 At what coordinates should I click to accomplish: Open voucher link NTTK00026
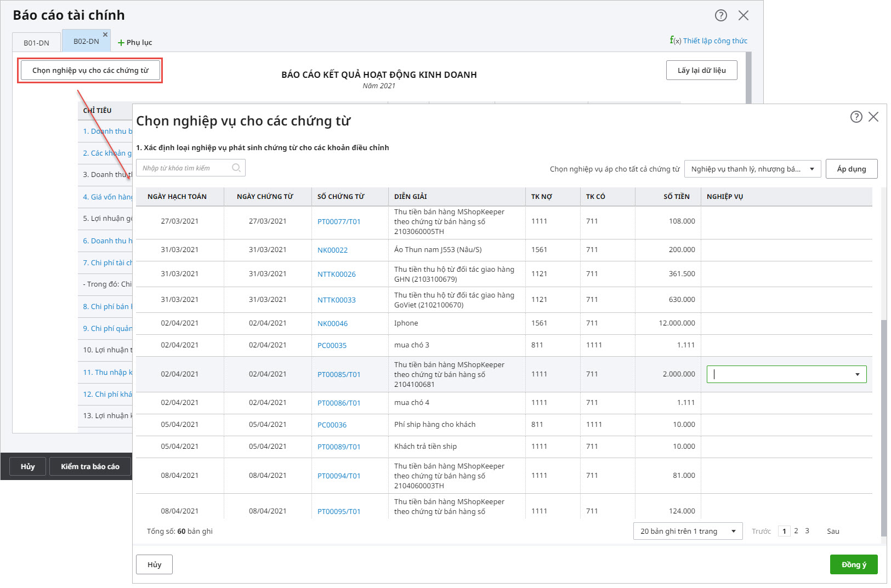(336, 274)
